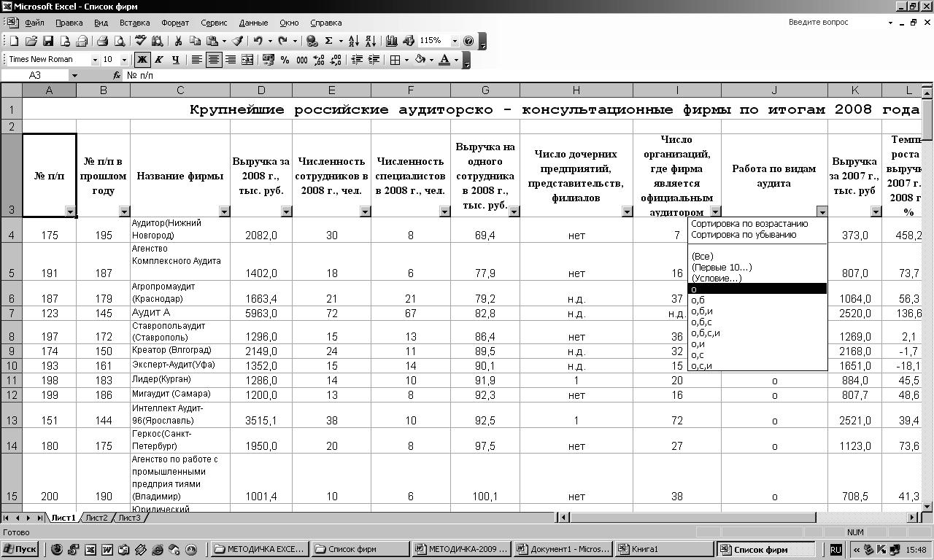Click the Windows Пуск start button
Viewport: 934px width, 560px height.
click(x=20, y=549)
